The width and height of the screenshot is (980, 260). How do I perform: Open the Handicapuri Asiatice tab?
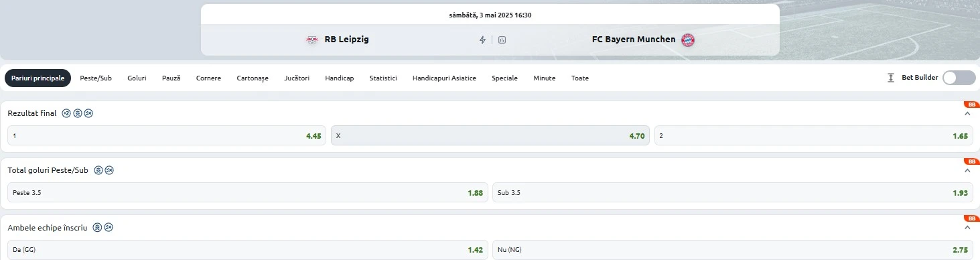coord(444,78)
